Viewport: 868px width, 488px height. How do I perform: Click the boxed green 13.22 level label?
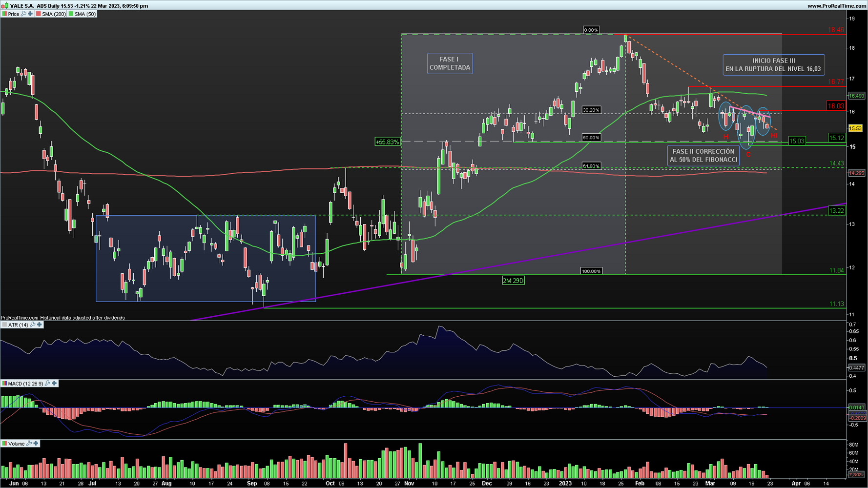[836, 211]
